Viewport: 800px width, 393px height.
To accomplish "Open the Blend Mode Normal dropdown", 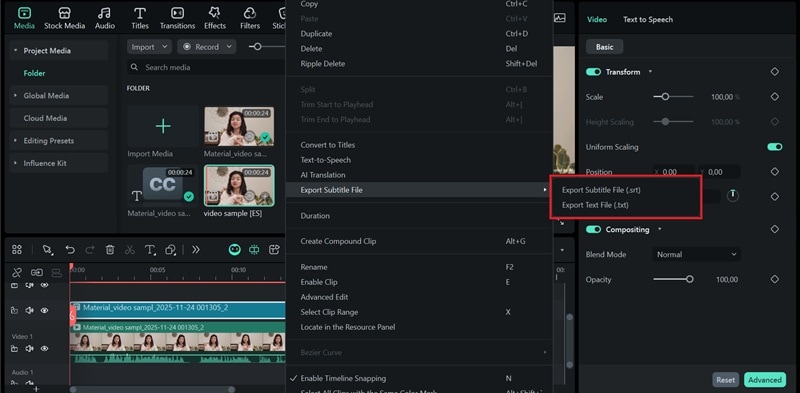I will pyautogui.click(x=696, y=254).
